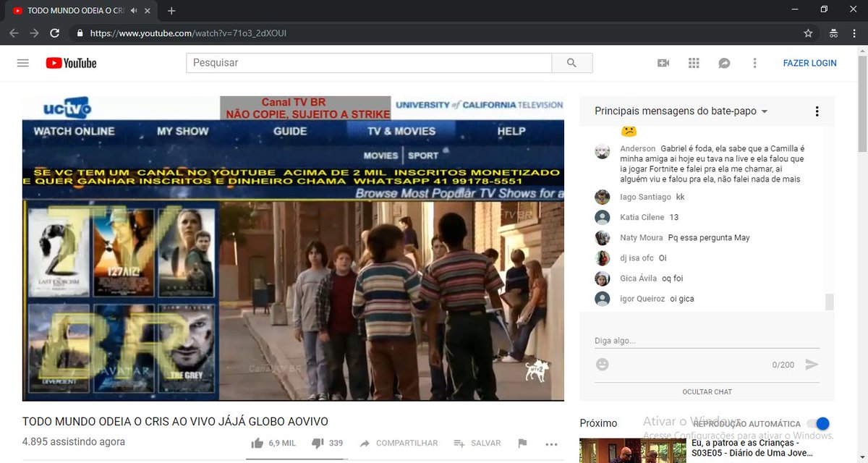
Task: Expand Principais mensagens do bate-papo dropdown
Action: tap(681, 111)
